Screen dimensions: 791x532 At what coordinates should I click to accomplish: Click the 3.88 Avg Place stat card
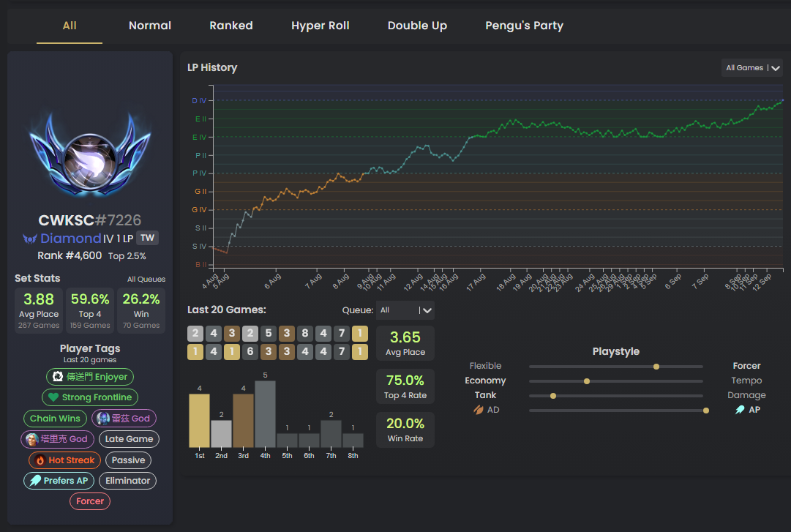coord(39,310)
